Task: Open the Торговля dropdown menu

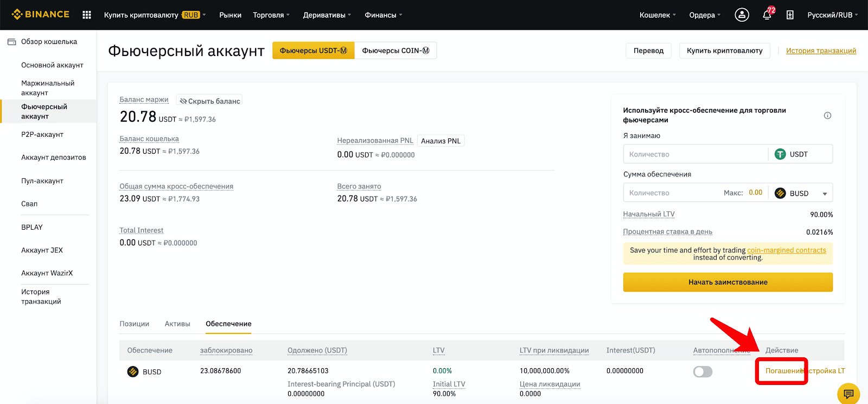Action: click(271, 15)
